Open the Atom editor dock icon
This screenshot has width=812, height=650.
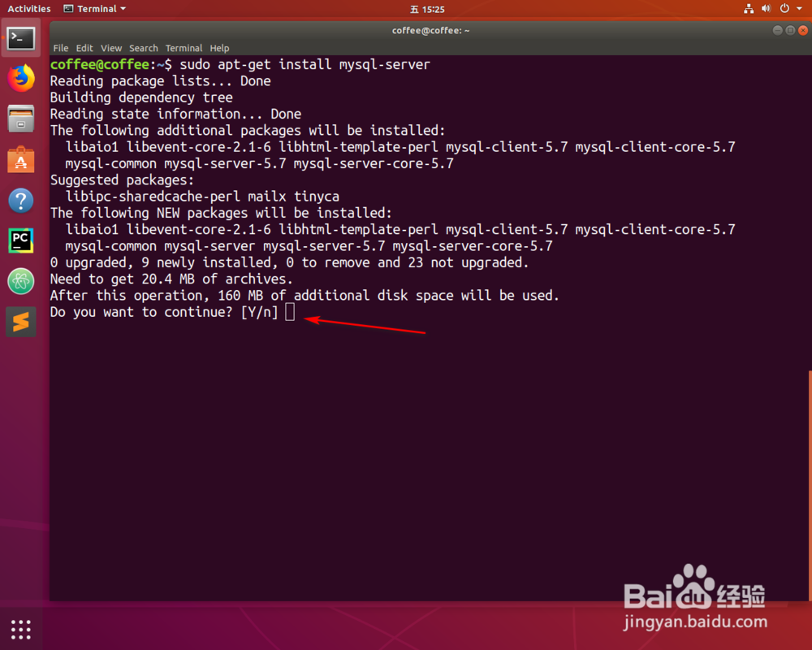coord(20,281)
